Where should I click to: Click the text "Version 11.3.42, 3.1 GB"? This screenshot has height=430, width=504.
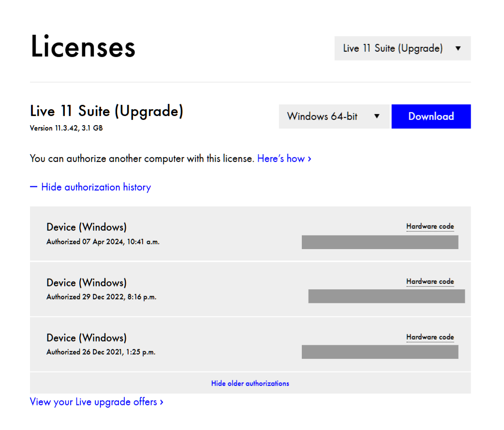(x=66, y=128)
